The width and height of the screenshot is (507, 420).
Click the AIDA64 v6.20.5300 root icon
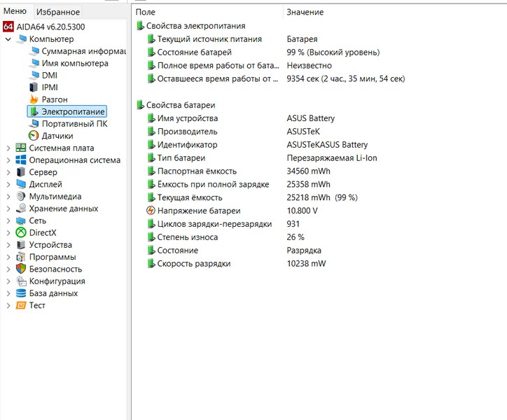(x=8, y=27)
